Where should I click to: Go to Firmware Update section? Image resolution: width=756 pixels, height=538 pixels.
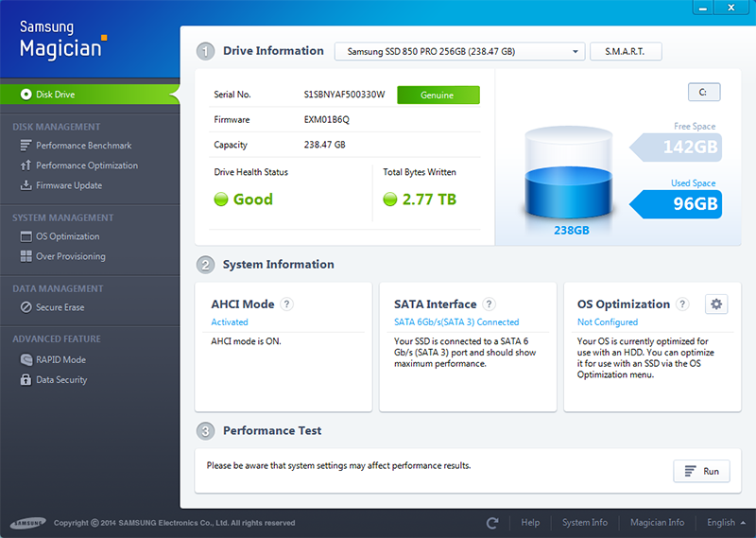68,185
